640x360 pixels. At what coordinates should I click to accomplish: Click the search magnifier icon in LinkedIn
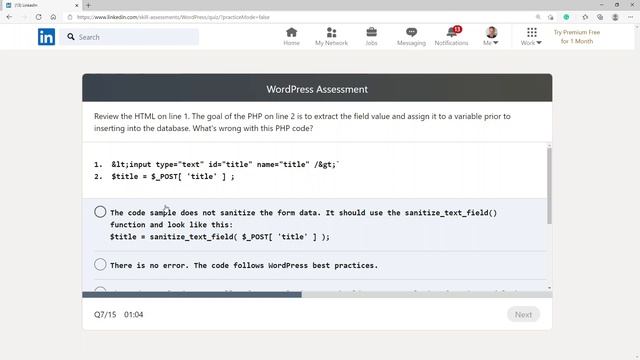pyautogui.click(x=71, y=37)
